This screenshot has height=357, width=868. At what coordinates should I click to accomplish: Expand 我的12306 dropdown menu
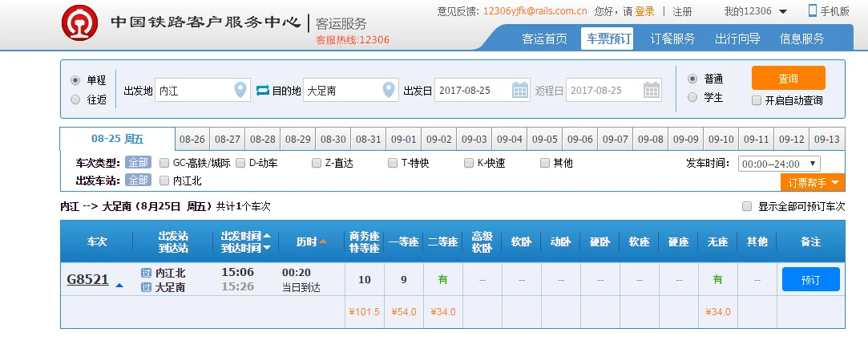(783, 12)
